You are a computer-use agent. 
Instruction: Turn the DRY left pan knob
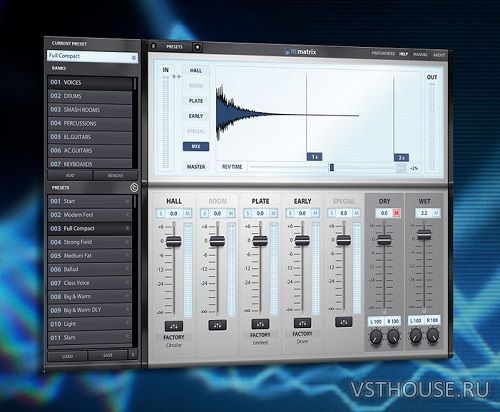(376, 336)
